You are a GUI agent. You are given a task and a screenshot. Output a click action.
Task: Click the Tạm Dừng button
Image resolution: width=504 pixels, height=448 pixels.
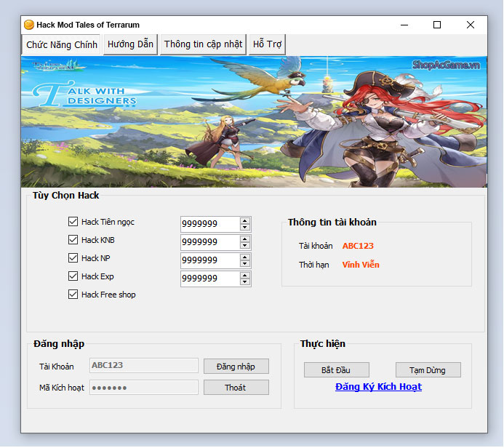[x=428, y=370]
